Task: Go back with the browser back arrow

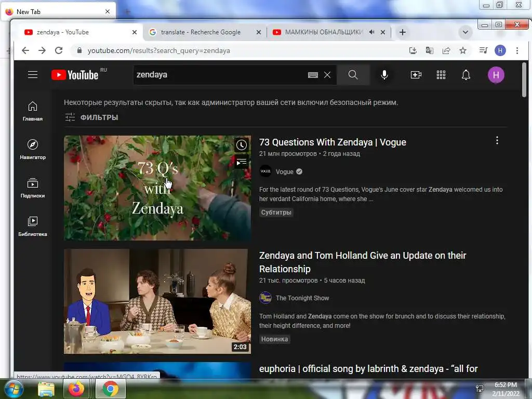Action: click(25, 50)
